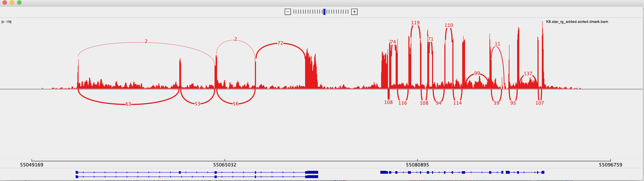The image size is (644, 181).
Task: Select the junction arc labeled 63
Action: tap(128, 104)
